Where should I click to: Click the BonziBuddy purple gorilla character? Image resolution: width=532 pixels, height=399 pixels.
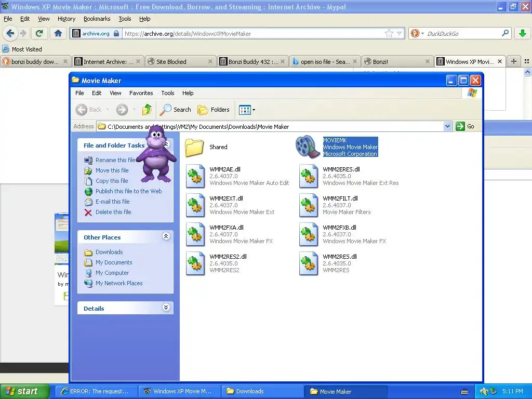point(157,154)
